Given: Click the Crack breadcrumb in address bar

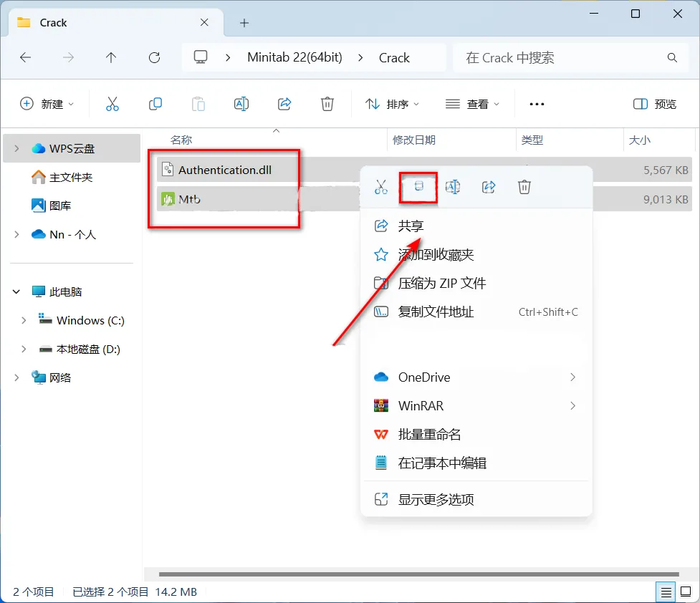Looking at the screenshot, I should coord(394,57).
